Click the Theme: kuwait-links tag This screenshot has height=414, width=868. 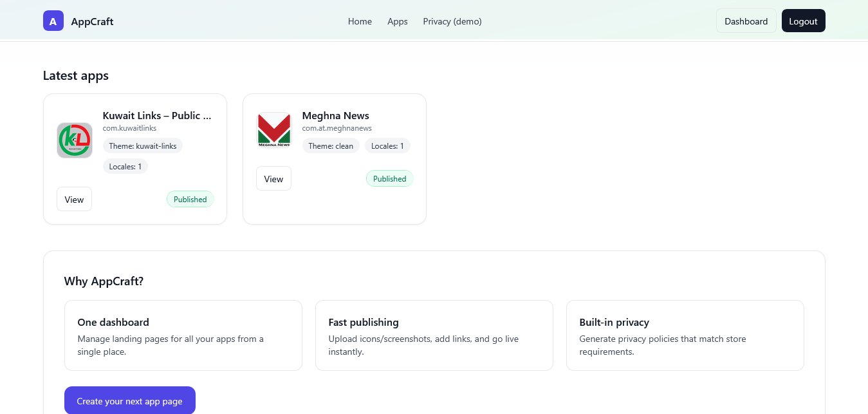pos(143,146)
